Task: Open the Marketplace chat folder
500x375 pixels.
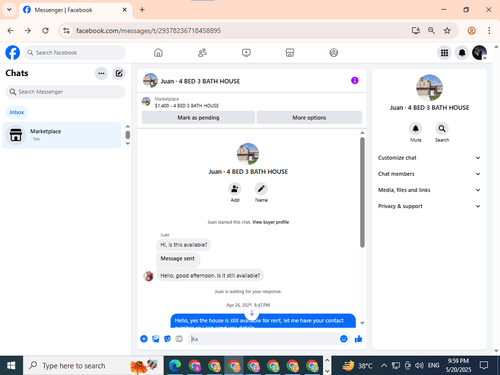Action: tap(62, 135)
